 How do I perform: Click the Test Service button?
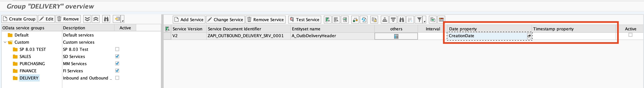click(x=304, y=20)
